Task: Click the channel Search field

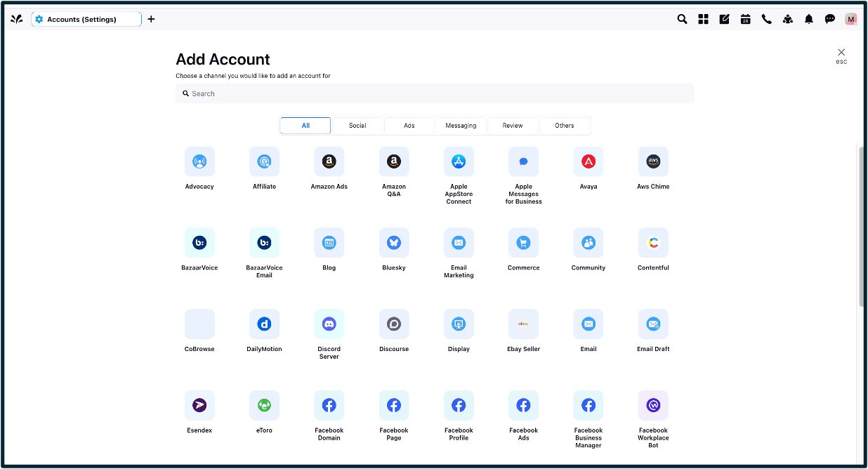Action: [x=435, y=93]
